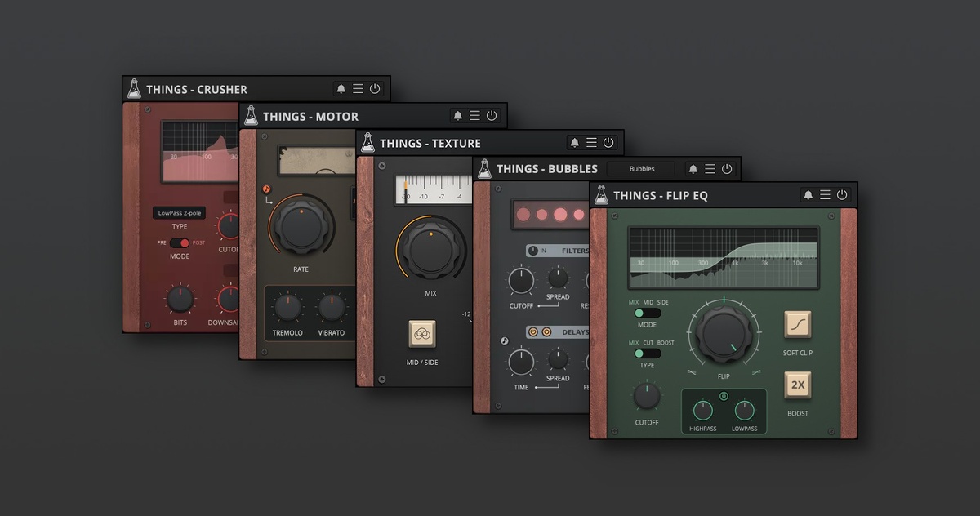
Task: Open hamburger menu in Things - Bubbles
Action: (x=710, y=169)
